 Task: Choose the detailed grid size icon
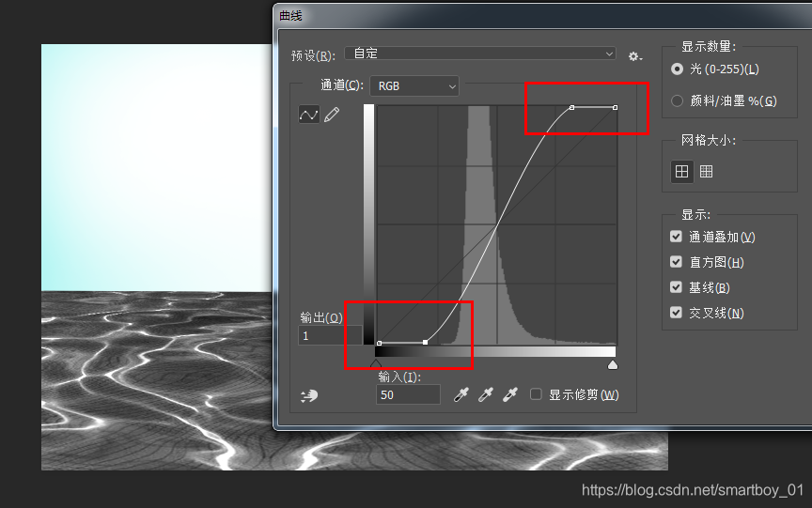[707, 171]
